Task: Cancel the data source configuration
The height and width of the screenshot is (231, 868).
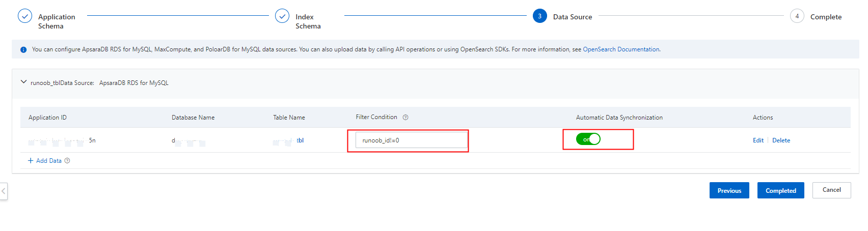Action: (832, 190)
